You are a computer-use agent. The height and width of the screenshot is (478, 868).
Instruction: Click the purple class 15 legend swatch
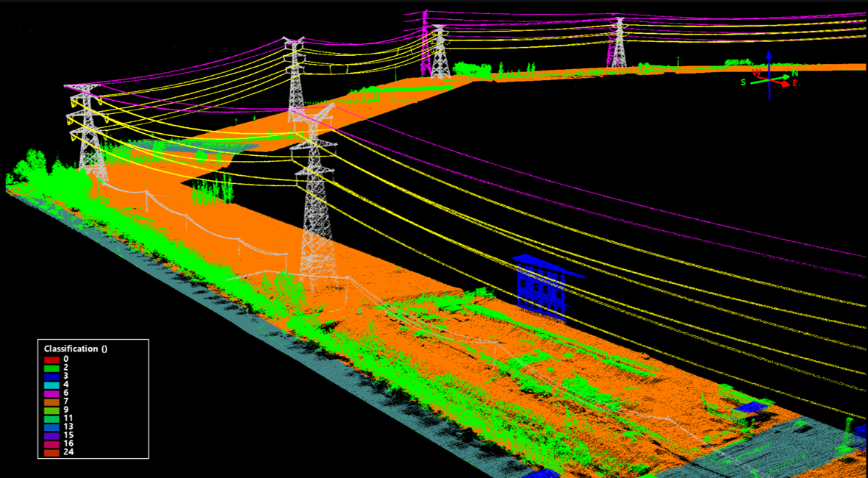[51, 435]
